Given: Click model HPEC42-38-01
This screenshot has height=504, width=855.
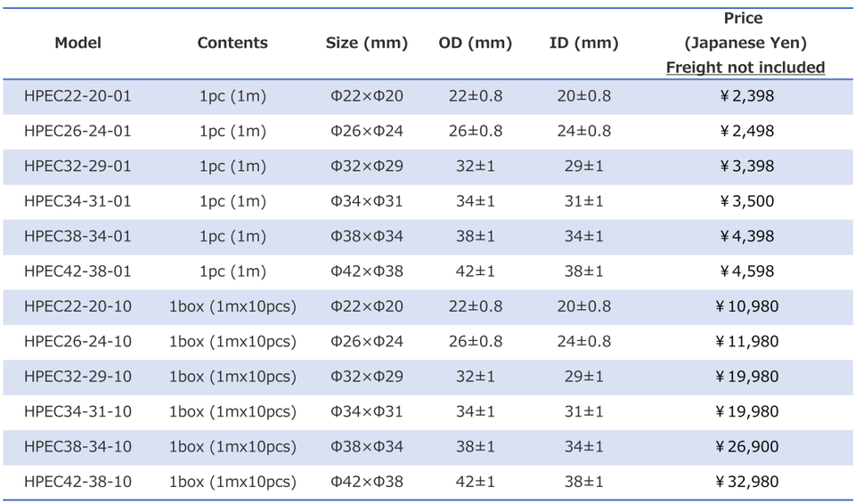Looking at the screenshot, I should [x=78, y=271].
